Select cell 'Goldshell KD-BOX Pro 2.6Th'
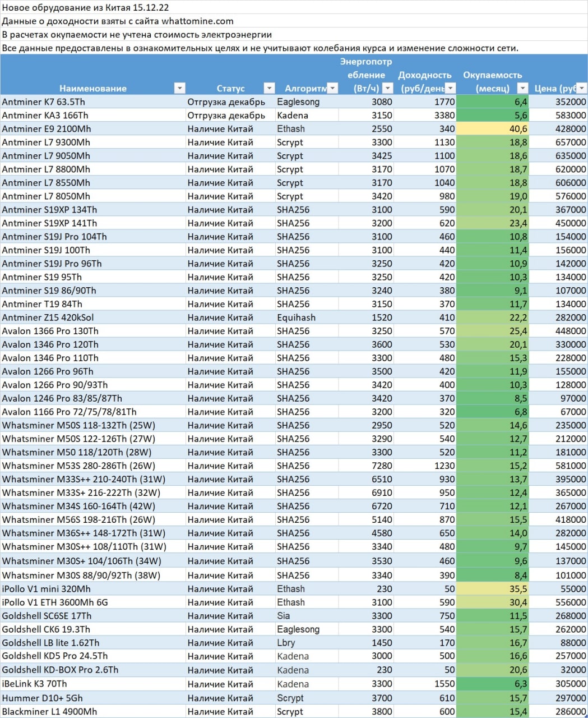Screen dimensions: 588x718 coord(93,670)
